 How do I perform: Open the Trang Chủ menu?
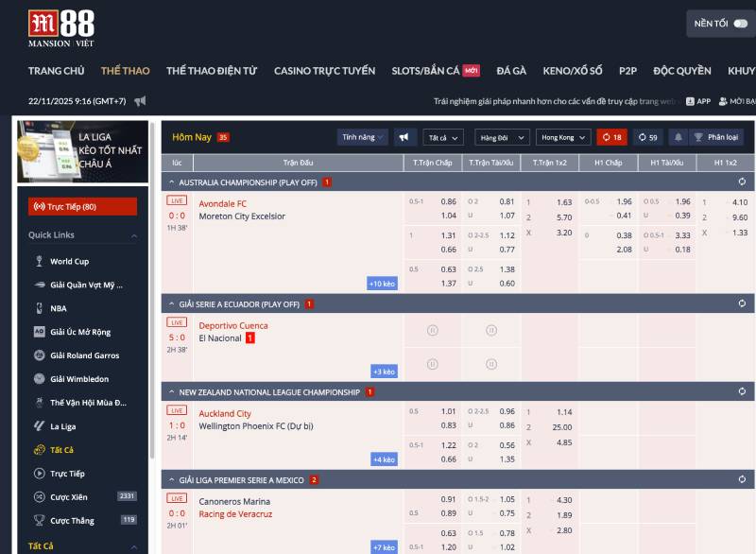point(56,71)
